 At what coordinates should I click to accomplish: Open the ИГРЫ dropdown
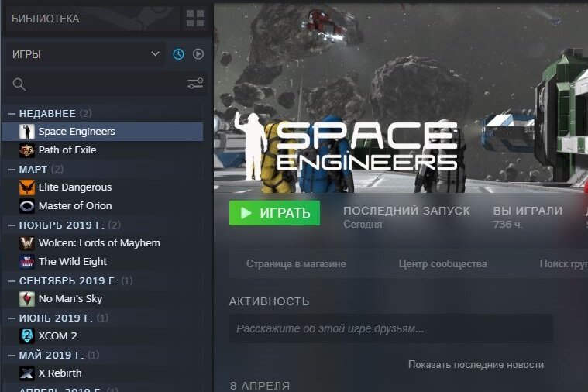[85, 54]
